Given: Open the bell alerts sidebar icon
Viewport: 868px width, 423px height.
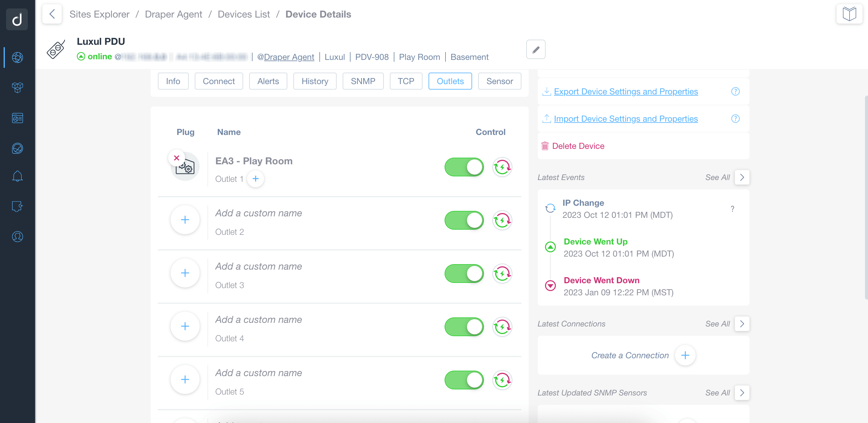Looking at the screenshot, I should [x=17, y=176].
